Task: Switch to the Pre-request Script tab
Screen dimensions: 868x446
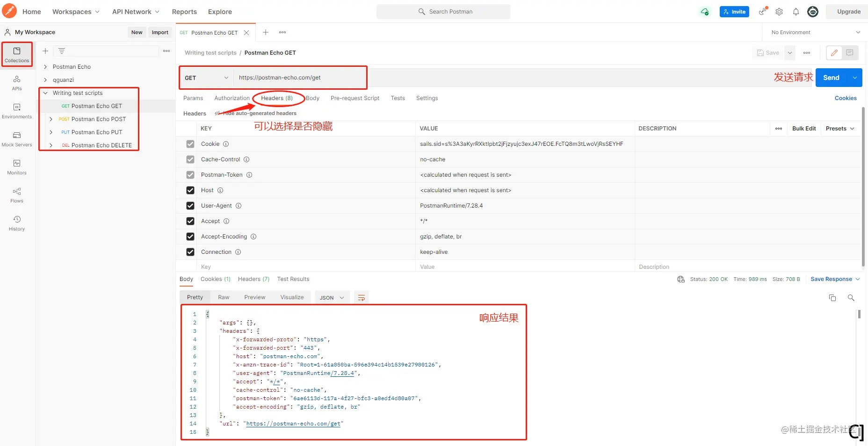Action: 355,98
